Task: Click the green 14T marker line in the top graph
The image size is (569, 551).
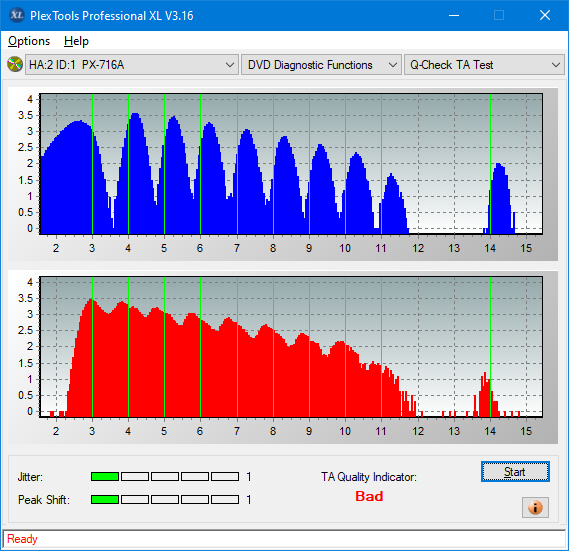Action: click(490, 164)
